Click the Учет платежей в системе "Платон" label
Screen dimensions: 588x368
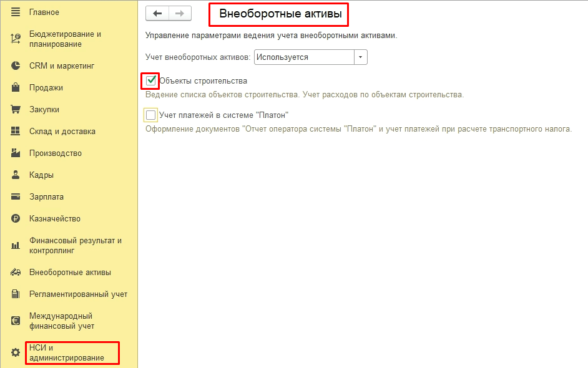coord(224,115)
